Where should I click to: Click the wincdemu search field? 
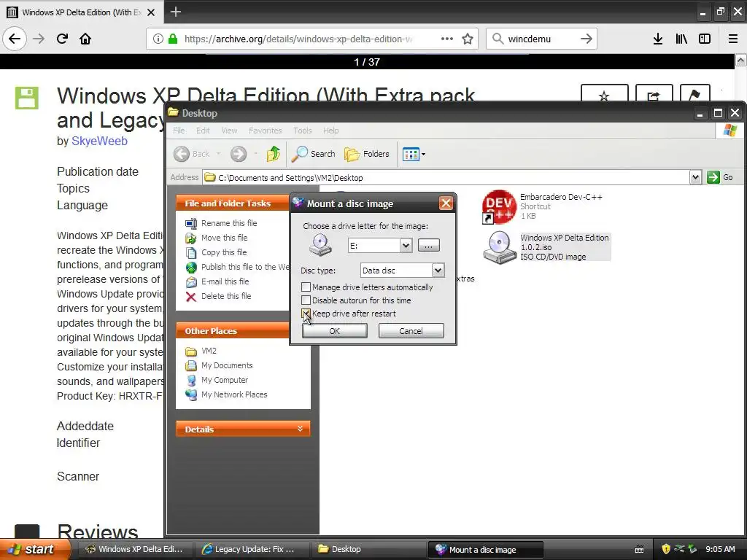coord(541,39)
